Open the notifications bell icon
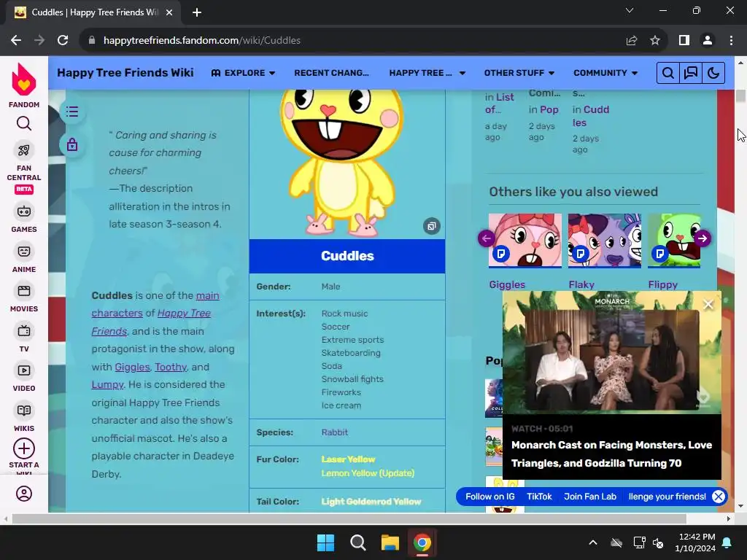The height and width of the screenshot is (560, 747). pos(727,542)
